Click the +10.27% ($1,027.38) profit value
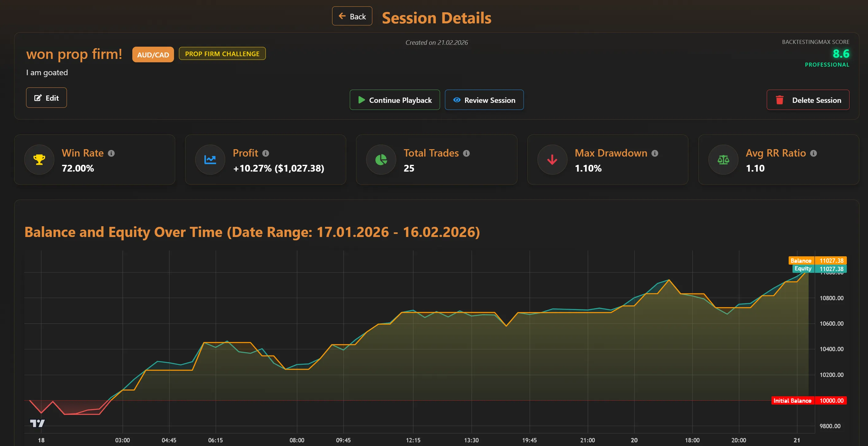This screenshot has height=446, width=868. tap(279, 168)
